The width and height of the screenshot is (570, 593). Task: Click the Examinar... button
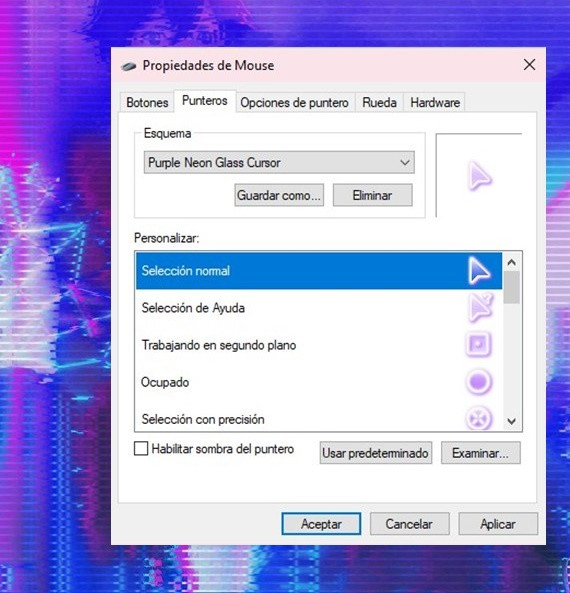[481, 453]
